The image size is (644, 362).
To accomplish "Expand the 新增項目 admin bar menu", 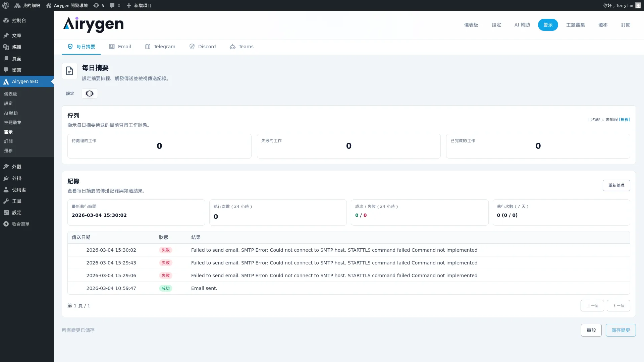I will pyautogui.click(x=139, y=5).
